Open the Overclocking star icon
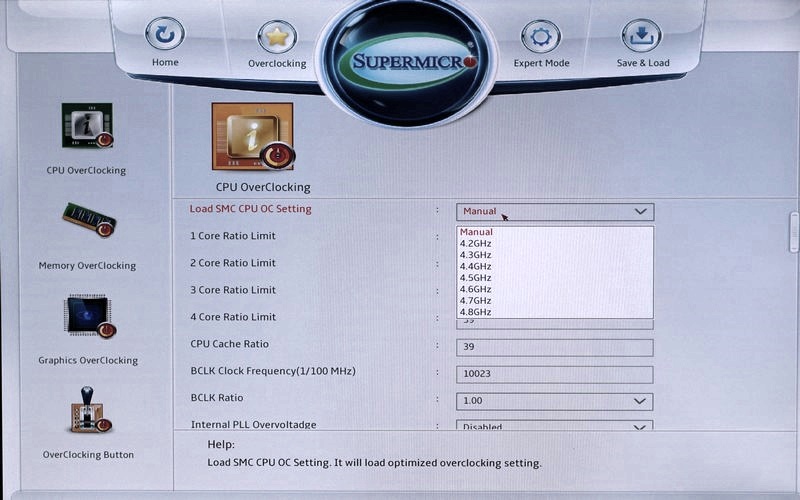Image resolution: width=800 pixels, height=500 pixels. 277,37
